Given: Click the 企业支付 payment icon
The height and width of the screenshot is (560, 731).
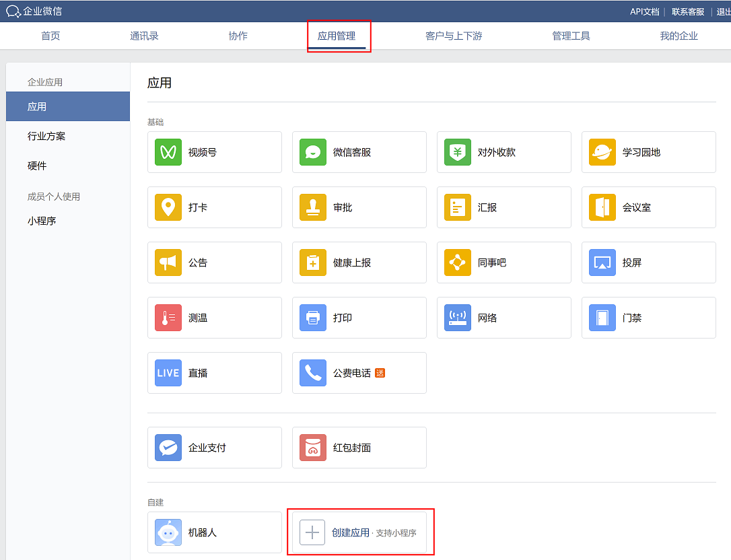Looking at the screenshot, I should coord(168,448).
